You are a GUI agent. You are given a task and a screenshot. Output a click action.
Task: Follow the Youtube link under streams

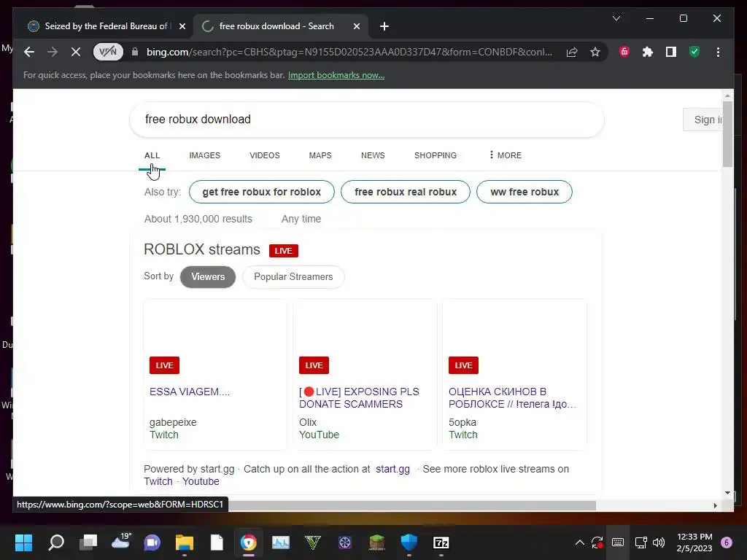pyautogui.click(x=201, y=481)
